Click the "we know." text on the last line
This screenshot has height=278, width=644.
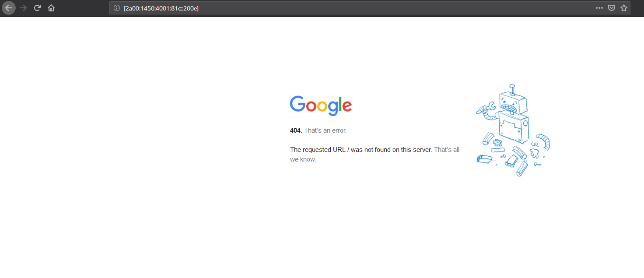click(303, 159)
